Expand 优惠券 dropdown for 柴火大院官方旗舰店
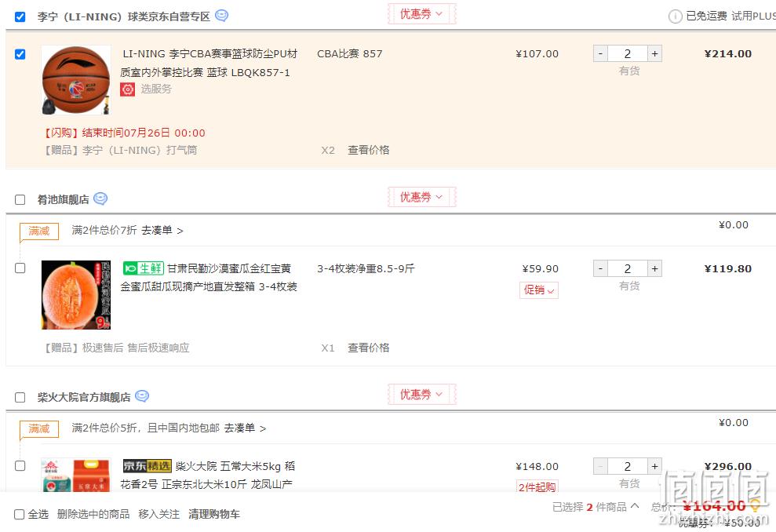The image size is (776, 532). 421,395
